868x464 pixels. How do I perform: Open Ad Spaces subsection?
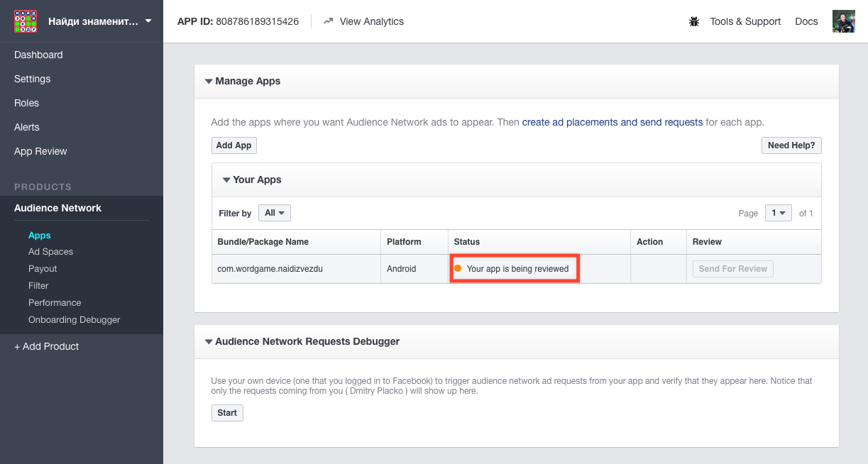50,252
